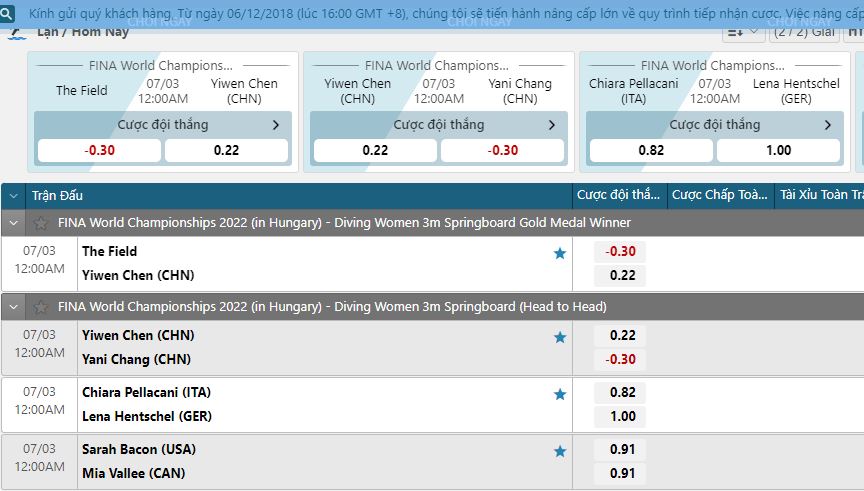Open FINA World Champions title in third card
This screenshot has height=491, width=864.
pos(713,66)
